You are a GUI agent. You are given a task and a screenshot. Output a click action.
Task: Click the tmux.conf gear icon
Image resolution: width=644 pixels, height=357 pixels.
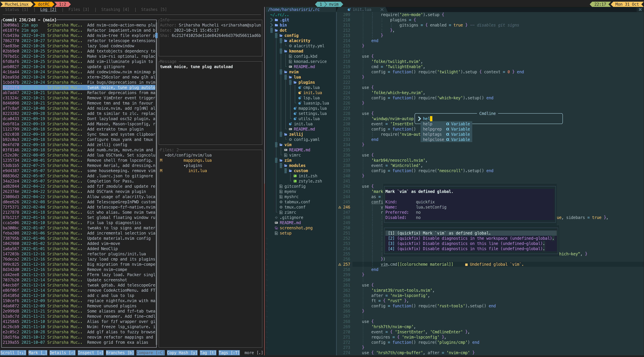[281, 207]
